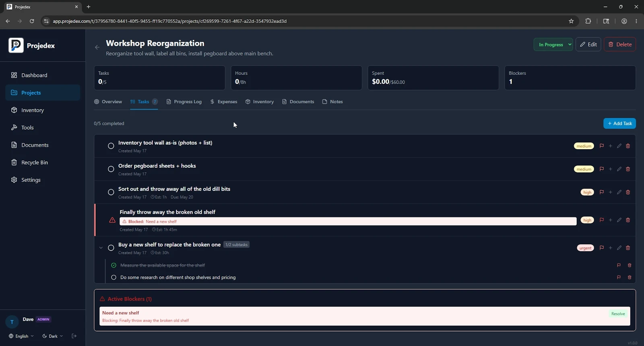This screenshot has height=346, width=644.
Task: Mark Inventory tool wall as-is task complete
Action: (x=111, y=146)
